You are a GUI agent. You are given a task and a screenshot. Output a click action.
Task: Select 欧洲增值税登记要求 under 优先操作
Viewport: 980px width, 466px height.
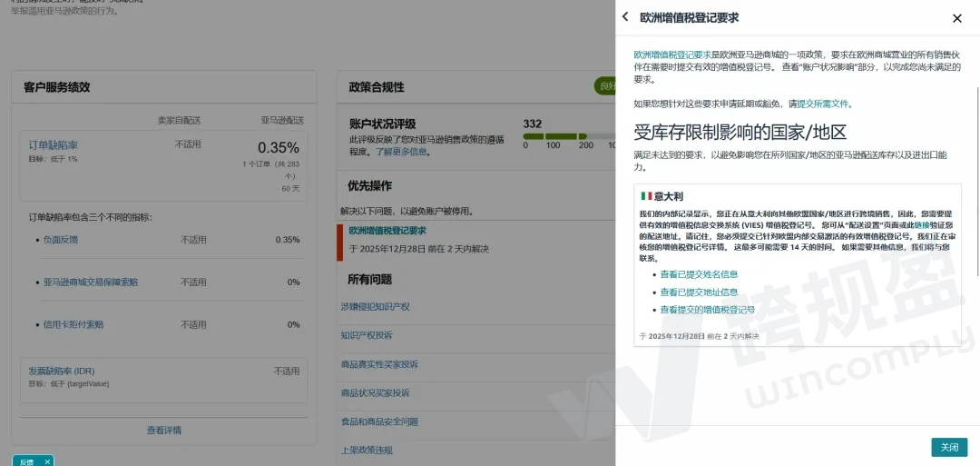click(387, 231)
